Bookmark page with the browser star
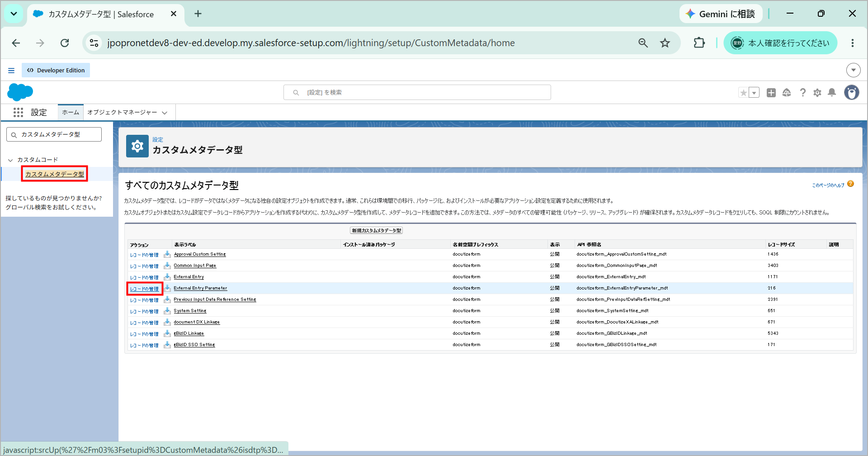 tap(665, 43)
